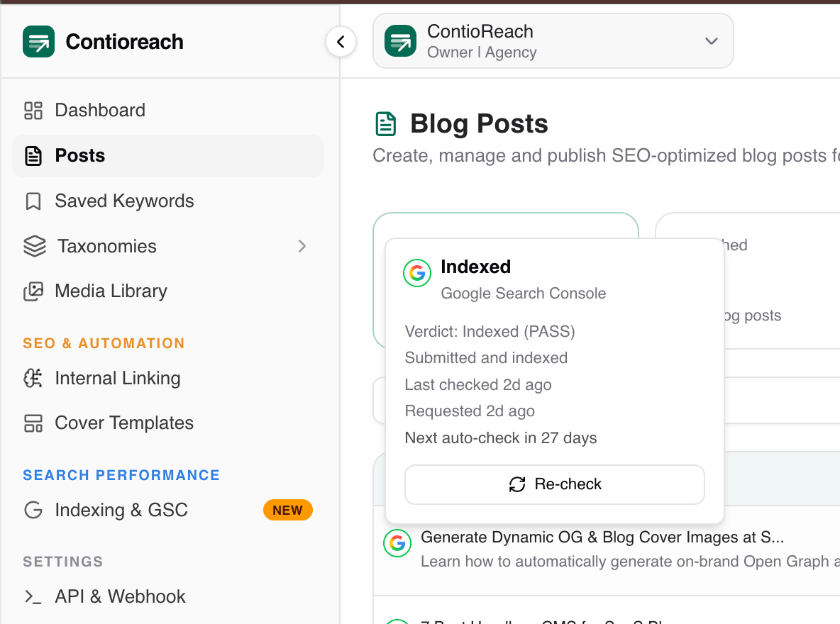Click 'Next auto-check in 27 days' text

pyautogui.click(x=500, y=438)
